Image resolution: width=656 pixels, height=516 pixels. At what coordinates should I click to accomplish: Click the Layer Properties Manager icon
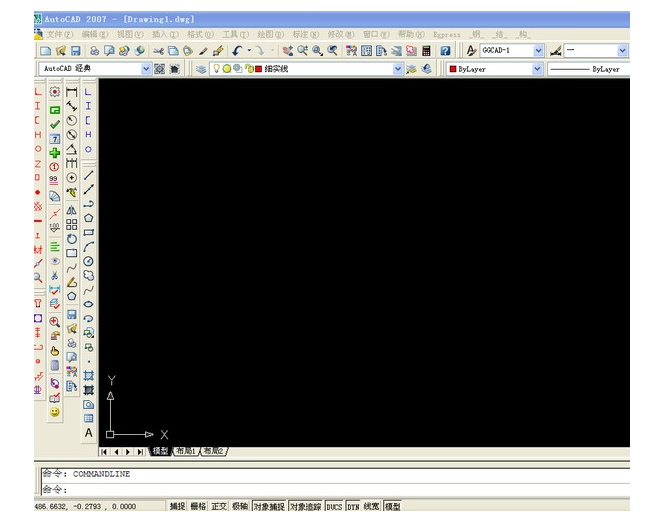click(201, 69)
